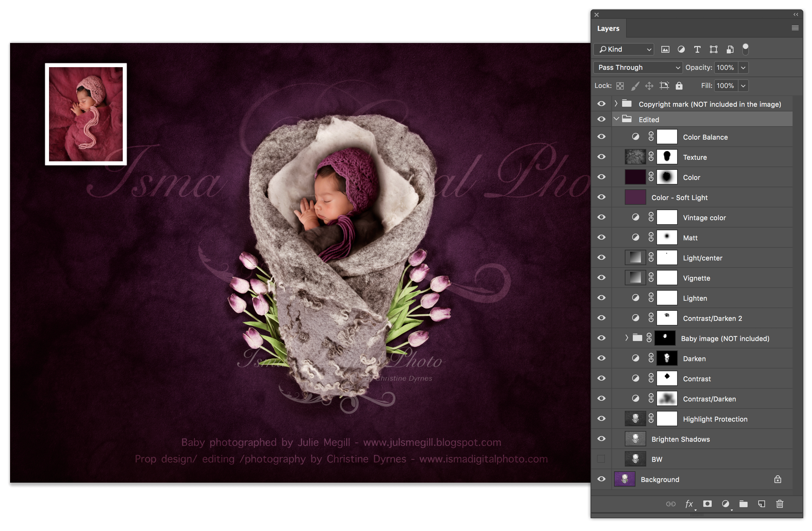Click the Contrast/Darken layer mask thumbnail

pyautogui.click(x=667, y=399)
